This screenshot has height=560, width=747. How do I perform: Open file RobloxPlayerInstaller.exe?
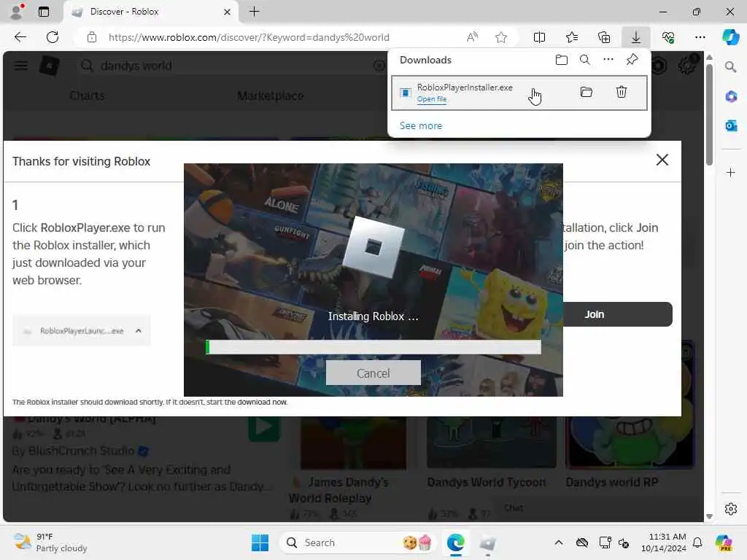click(432, 99)
